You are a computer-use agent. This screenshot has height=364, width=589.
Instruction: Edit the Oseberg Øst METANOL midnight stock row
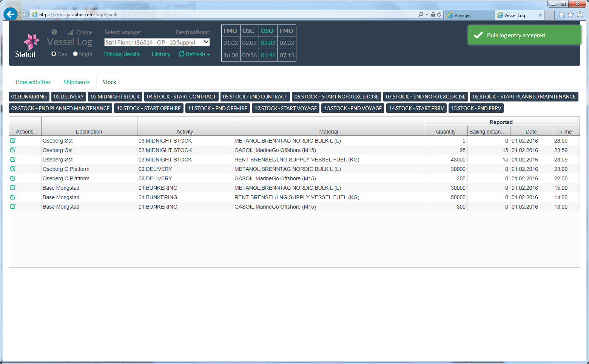[13, 140]
